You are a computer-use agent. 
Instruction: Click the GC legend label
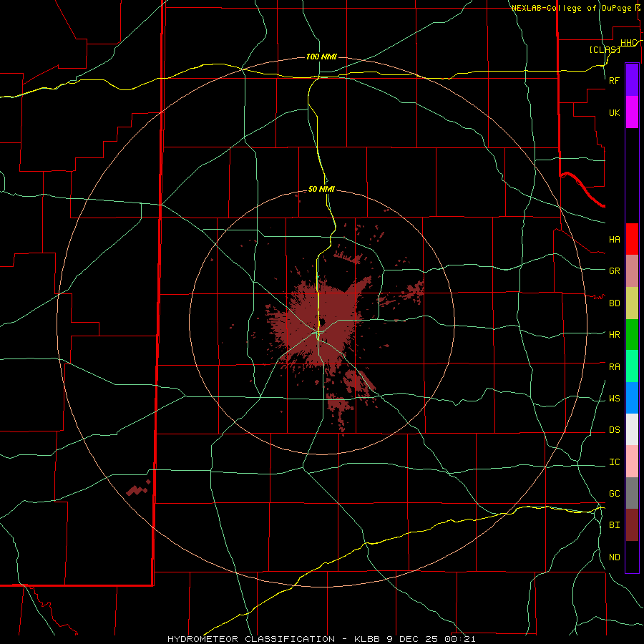coord(614,494)
